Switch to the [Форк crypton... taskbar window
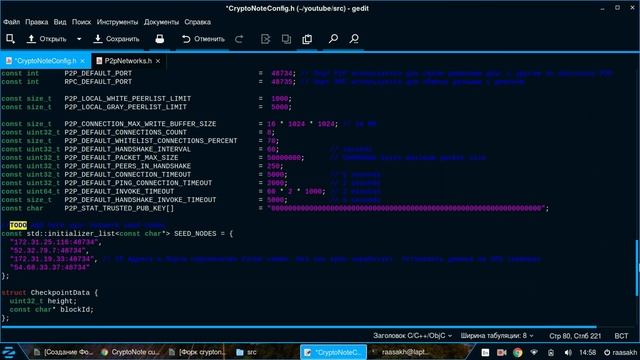This screenshot has height=360, width=640. tap(197, 352)
